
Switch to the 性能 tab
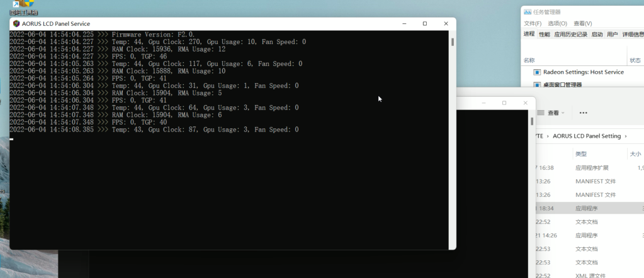[544, 35]
